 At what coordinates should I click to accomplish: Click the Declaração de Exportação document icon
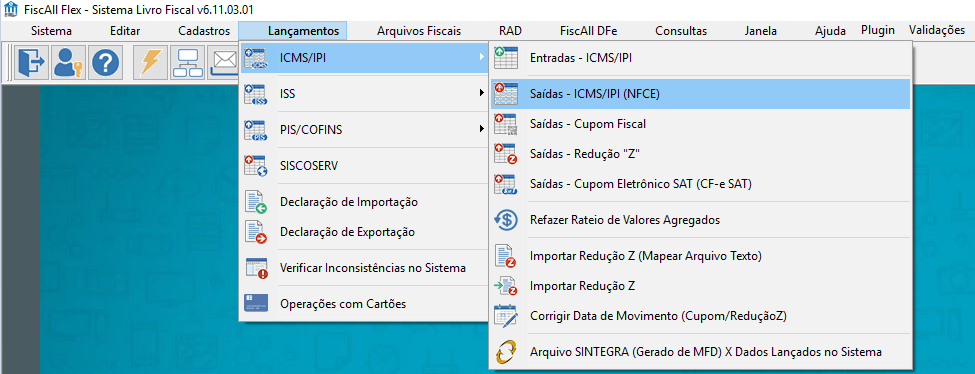[256, 232]
